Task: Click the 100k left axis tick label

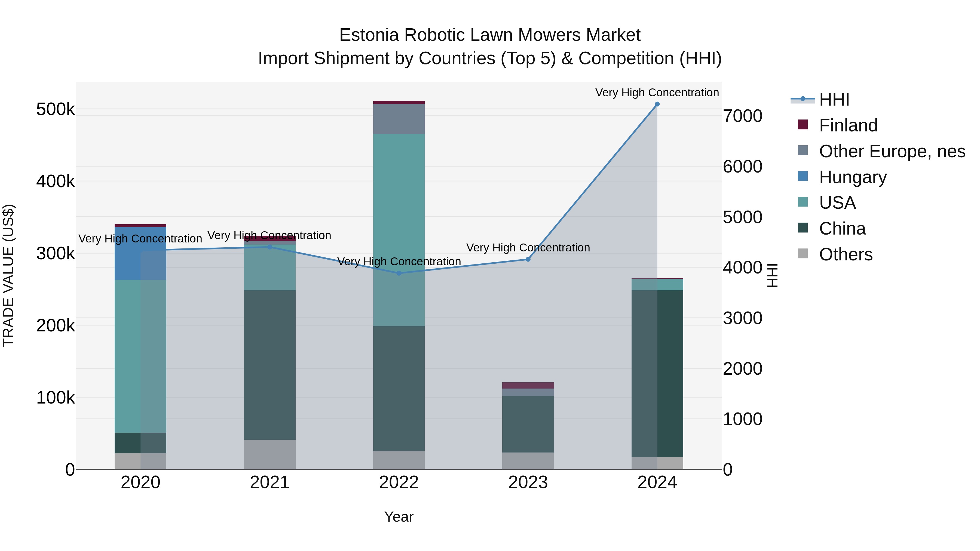Action: 56,398
